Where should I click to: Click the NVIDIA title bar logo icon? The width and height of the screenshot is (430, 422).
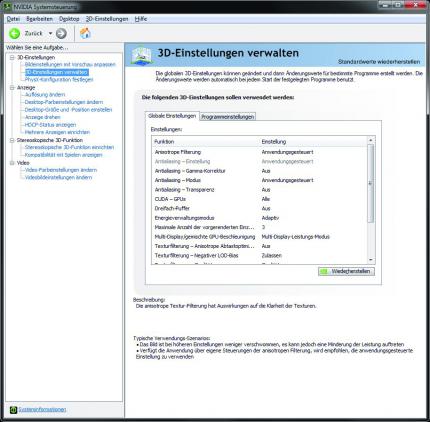click(7, 6)
